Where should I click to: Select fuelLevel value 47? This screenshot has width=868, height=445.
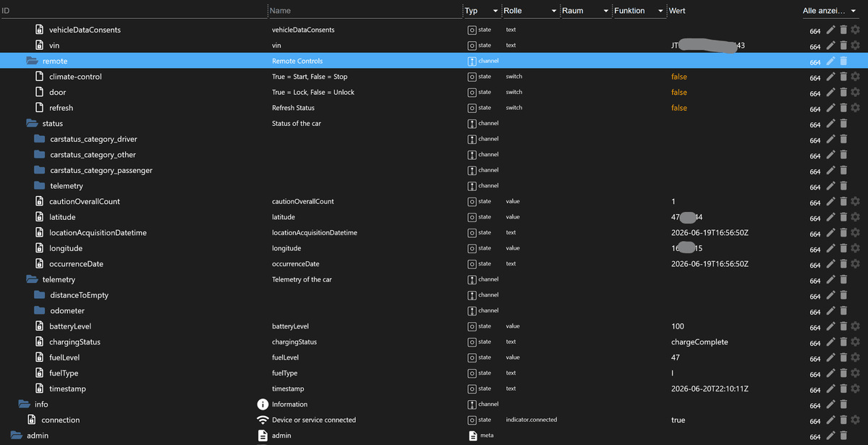(x=676, y=357)
